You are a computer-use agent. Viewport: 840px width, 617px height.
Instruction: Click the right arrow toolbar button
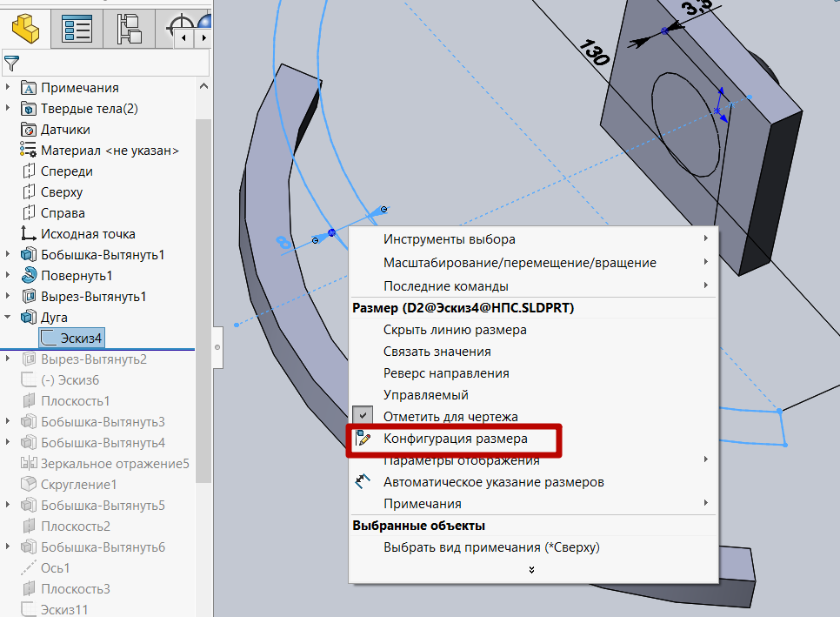click(x=203, y=38)
